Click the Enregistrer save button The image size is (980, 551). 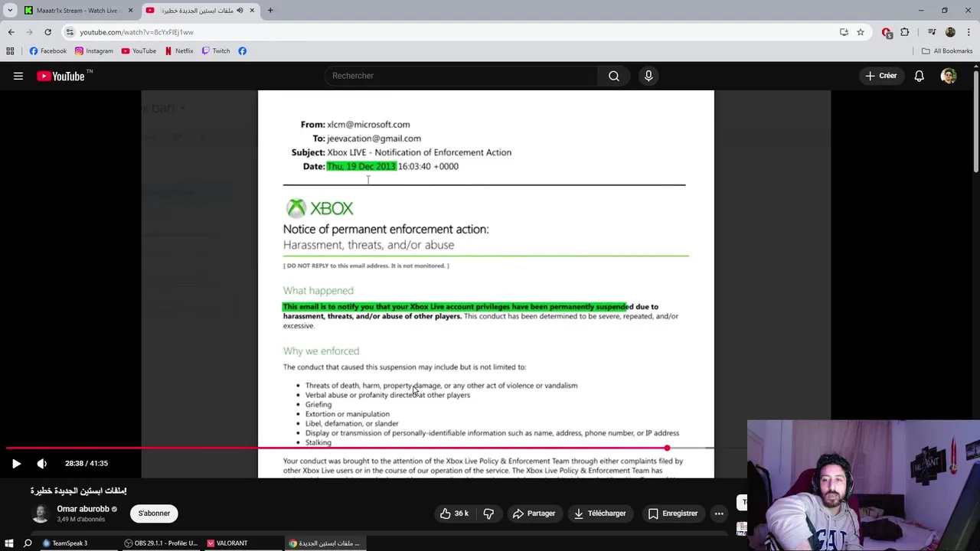(x=672, y=514)
